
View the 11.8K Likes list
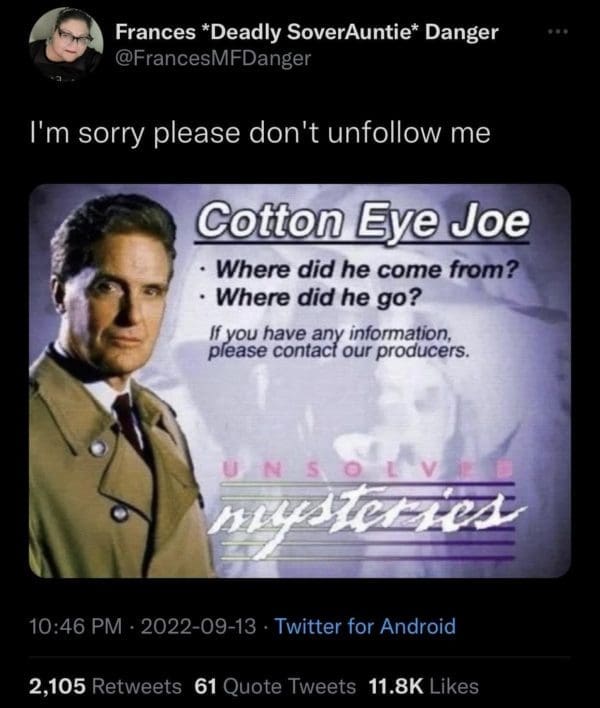(x=423, y=686)
